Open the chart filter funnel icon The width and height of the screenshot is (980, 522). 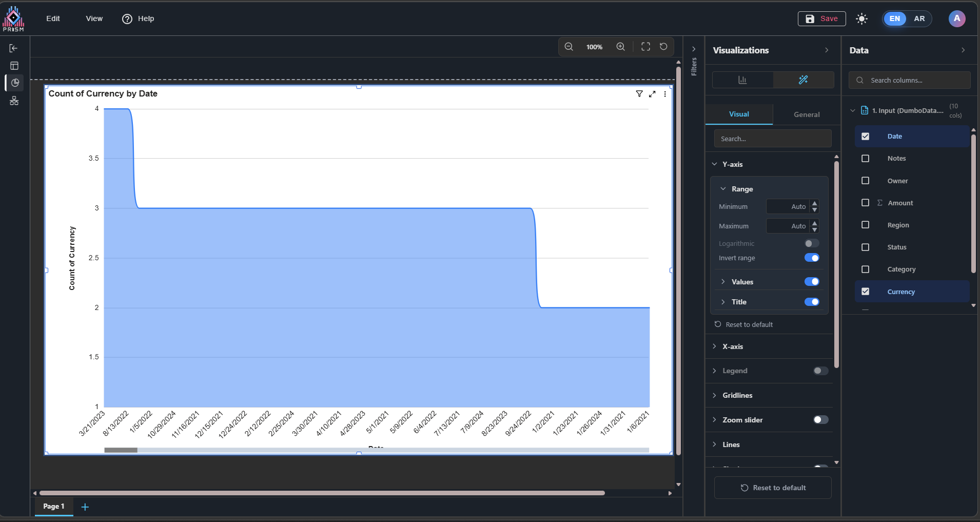639,94
